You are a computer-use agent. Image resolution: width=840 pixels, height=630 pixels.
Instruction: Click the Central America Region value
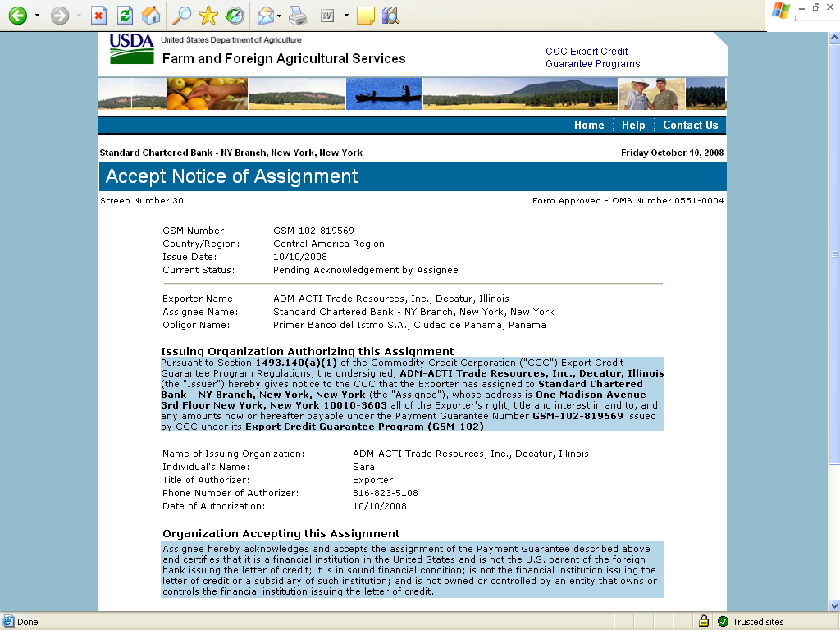pos(328,244)
